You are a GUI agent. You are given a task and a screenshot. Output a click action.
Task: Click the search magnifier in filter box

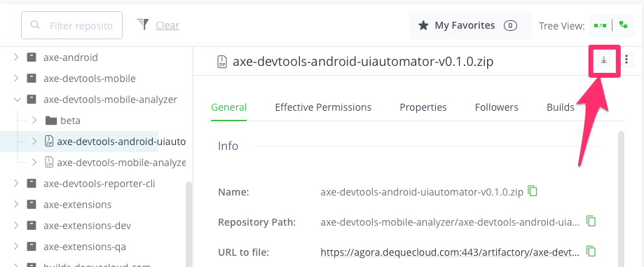(35, 25)
